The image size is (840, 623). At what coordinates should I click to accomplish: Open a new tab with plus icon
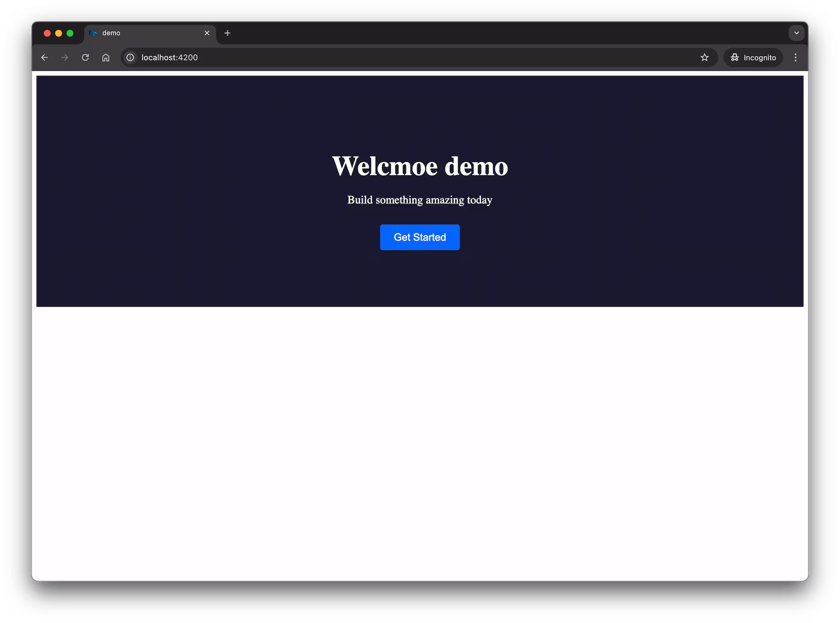tap(228, 33)
